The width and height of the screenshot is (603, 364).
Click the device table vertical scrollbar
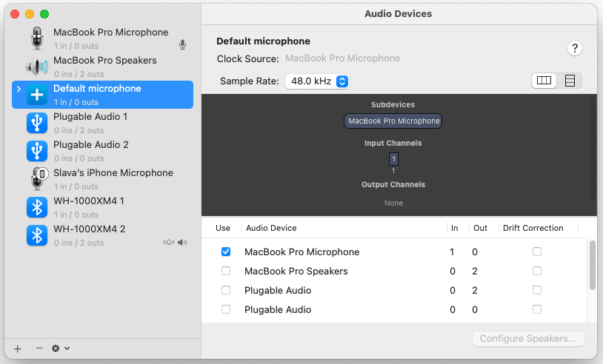pos(592,265)
